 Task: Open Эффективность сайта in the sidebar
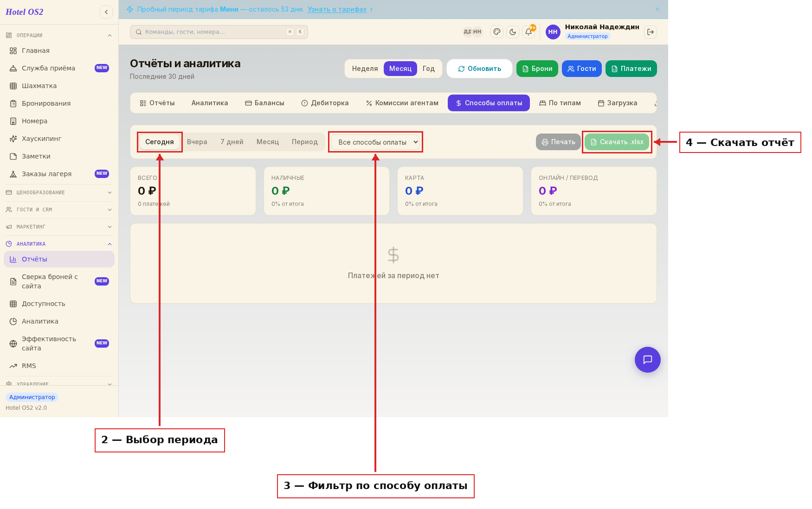(x=59, y=344)
